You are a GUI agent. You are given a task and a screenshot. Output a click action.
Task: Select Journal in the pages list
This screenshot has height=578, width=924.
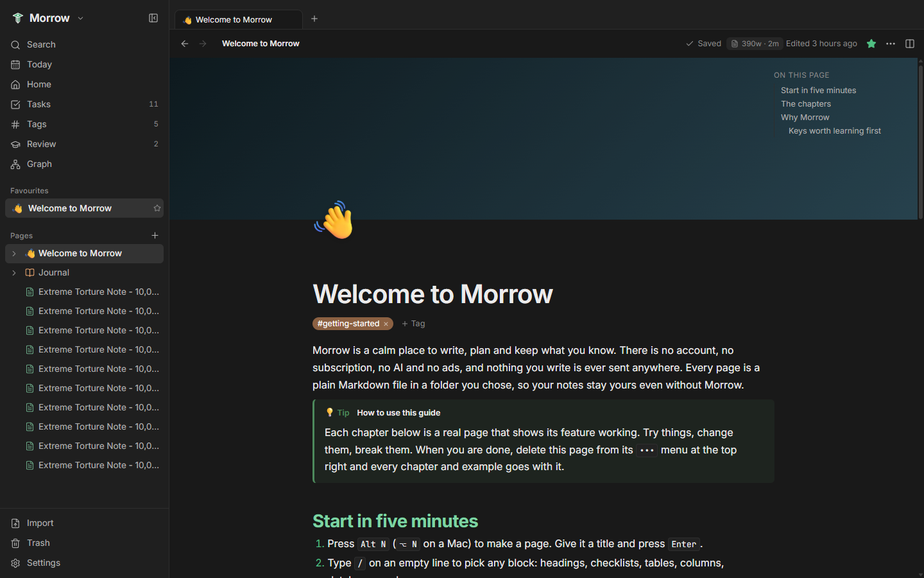84,272
